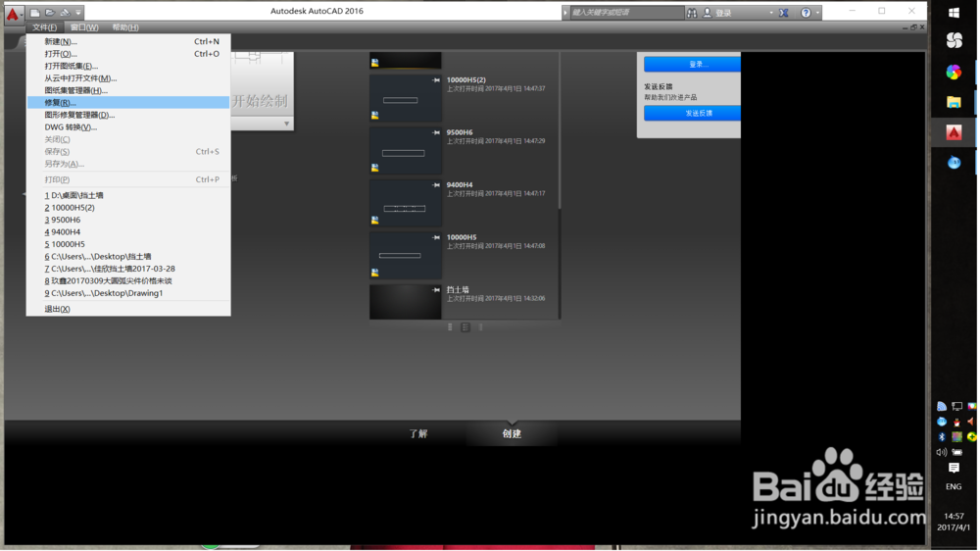Click the 开始绘制 start drawing tile
The width and height of the screenshot is (980, 551).
262,85
